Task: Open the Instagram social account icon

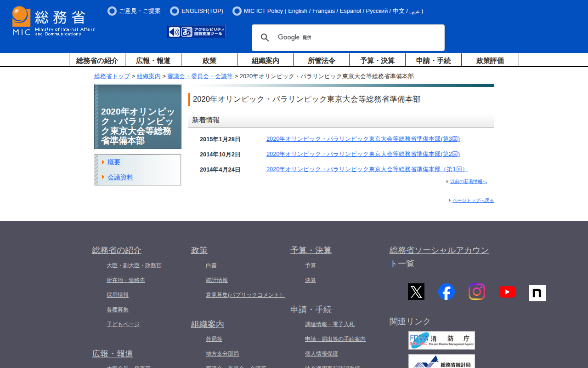Action: tap(477, 292)
